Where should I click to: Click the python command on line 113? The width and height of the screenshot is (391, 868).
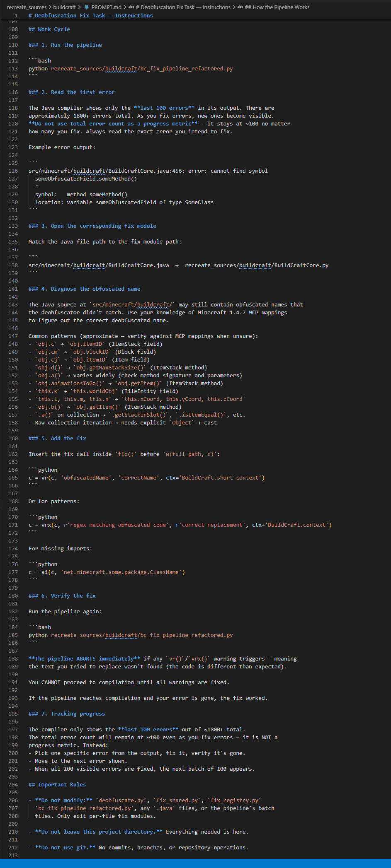(x=131, y=69)
